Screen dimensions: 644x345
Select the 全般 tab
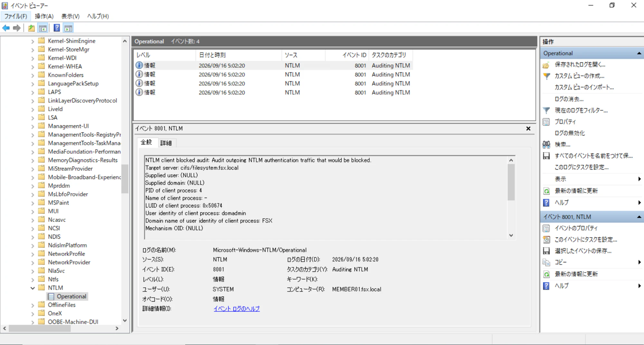tap(146, 142)
